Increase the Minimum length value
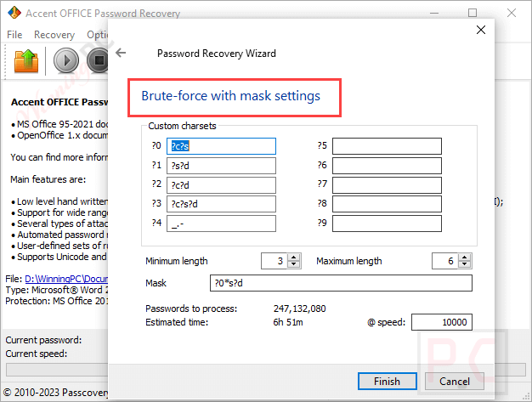This screenshot has height=402, width=532. (293, 258)
